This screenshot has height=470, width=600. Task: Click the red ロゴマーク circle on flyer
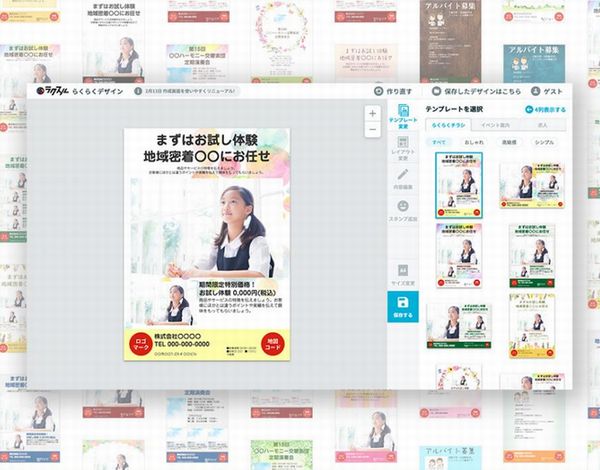[x=139, y=345]
